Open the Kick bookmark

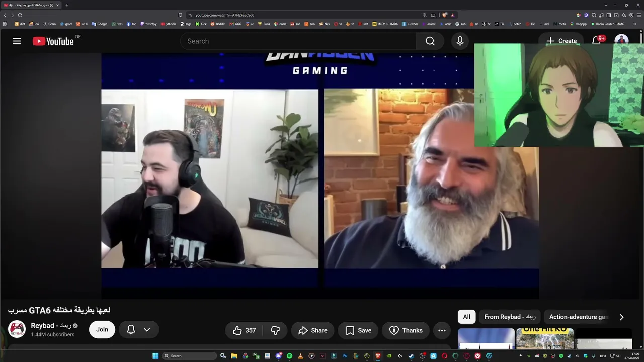click(201, 24)
